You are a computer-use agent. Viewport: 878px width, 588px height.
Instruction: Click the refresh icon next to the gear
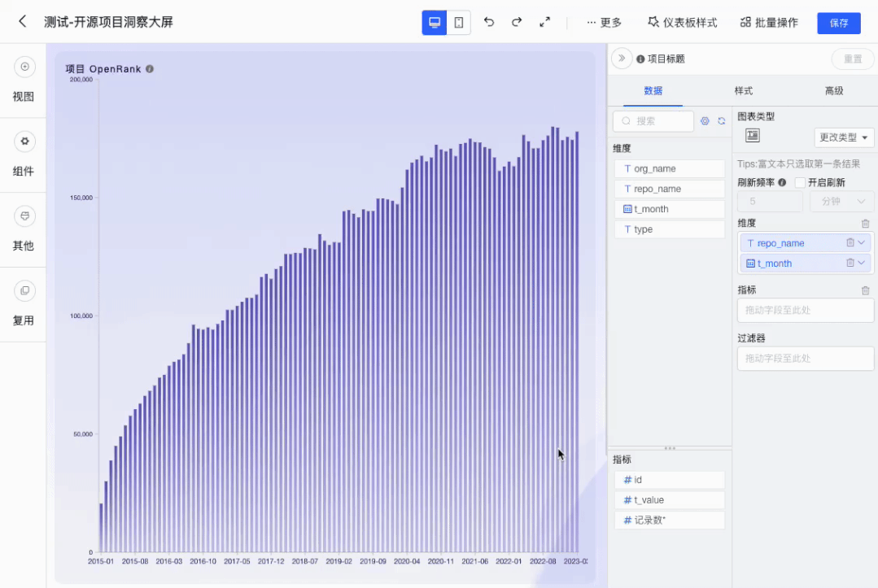pos(722,120)
